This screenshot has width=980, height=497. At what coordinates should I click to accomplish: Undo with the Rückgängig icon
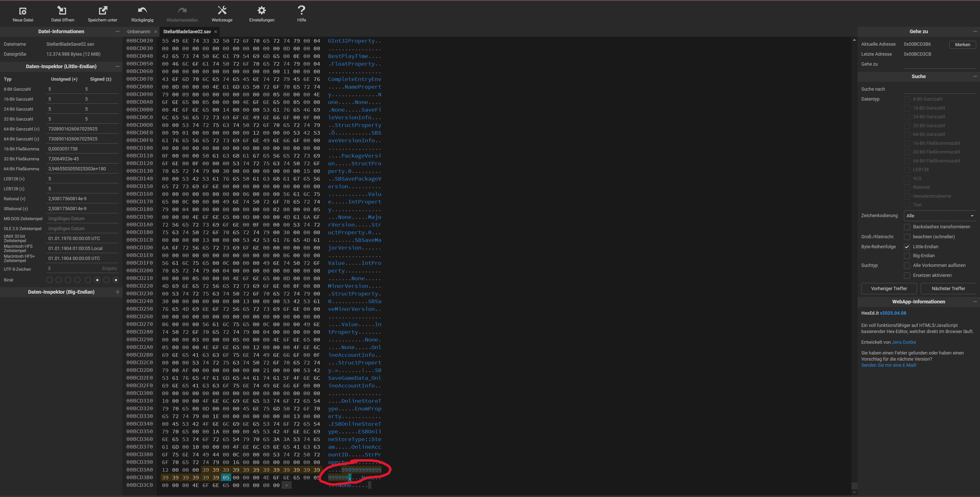[x=142, y=10]
